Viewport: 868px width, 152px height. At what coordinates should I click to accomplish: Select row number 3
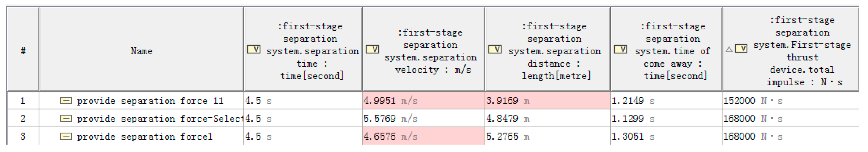[23, 136]
